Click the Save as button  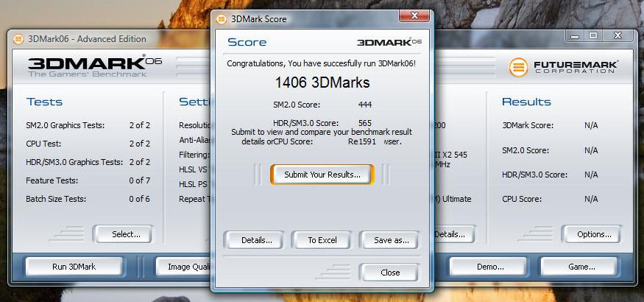(x=389, y=240)
